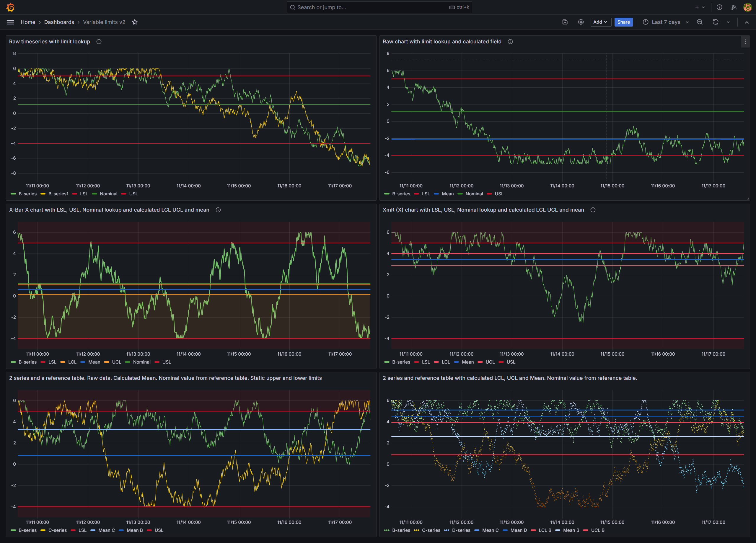The image size is (756, 543).
Task: Click the Share button
Action: coord(623,22)
